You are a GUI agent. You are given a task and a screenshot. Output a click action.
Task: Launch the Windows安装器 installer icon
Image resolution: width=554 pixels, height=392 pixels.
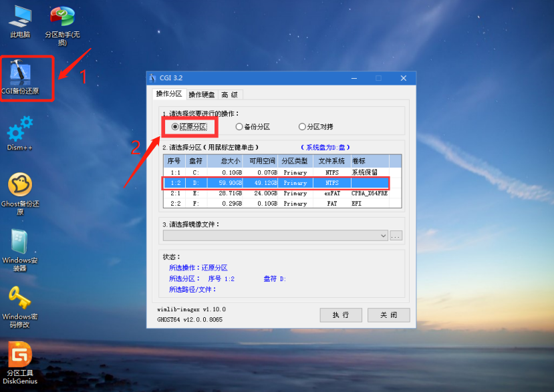[20, 242]
